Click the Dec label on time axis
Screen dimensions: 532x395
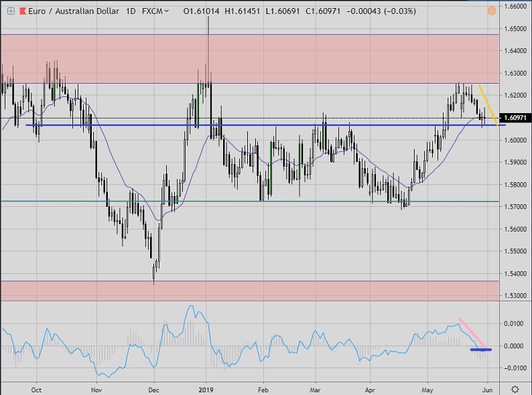[x=153, y=390]
